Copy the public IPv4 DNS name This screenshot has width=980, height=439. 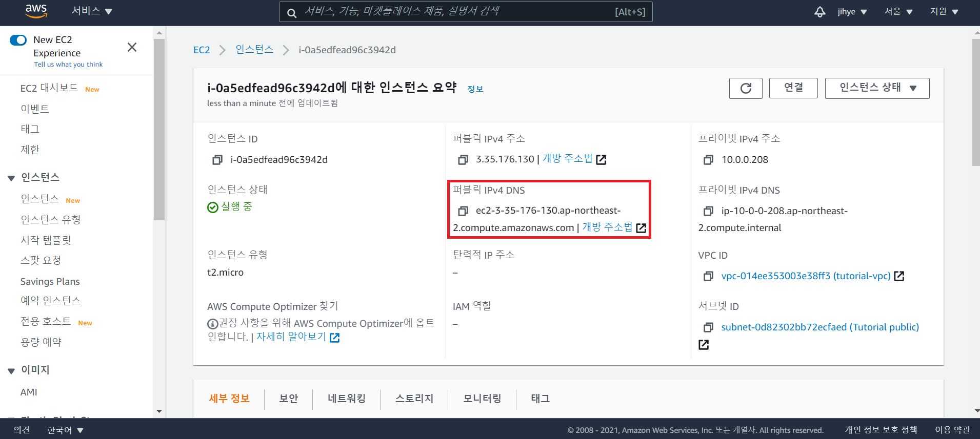tap(463, 211)
